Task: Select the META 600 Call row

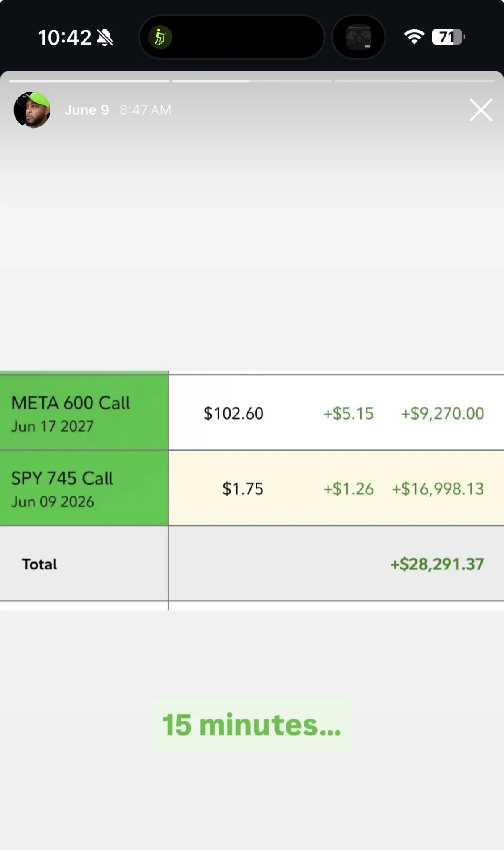Action: pos(252,412)
